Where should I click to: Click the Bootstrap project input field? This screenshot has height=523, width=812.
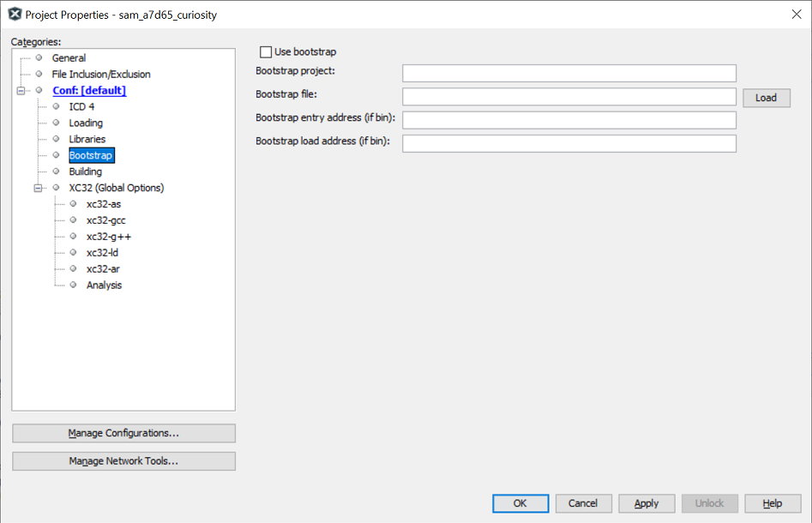568,74
